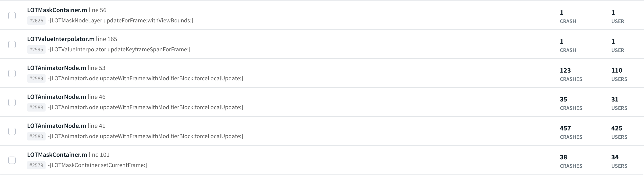644x175 pixels.
Task: Click the #2589 issue tag
Action: [36, 78]
